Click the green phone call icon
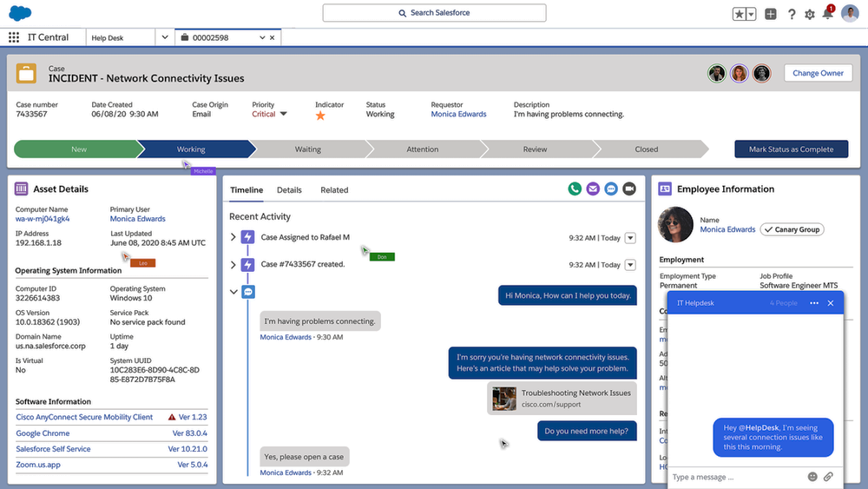 (575, 188)
